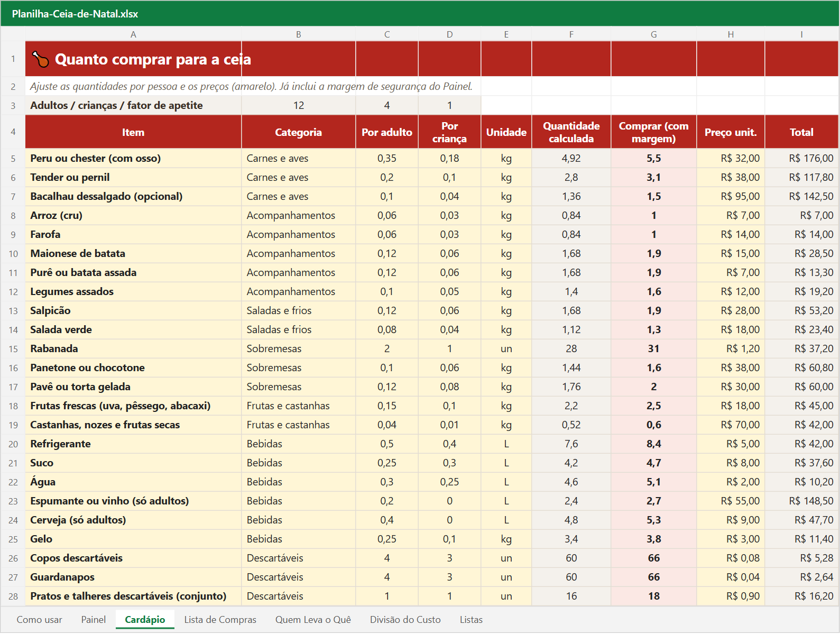This screenshot has height=634, width=840.
Task: Select column A header
Action: pos(133,34)
